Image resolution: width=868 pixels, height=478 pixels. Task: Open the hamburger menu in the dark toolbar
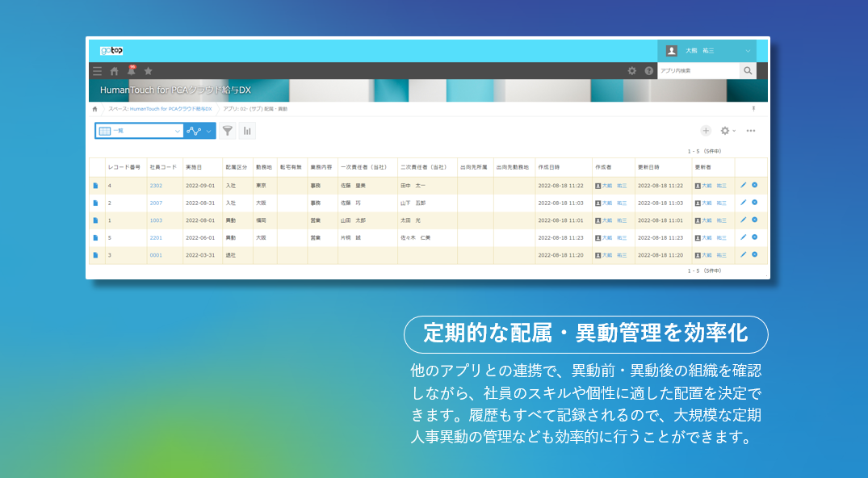point(98,71)
